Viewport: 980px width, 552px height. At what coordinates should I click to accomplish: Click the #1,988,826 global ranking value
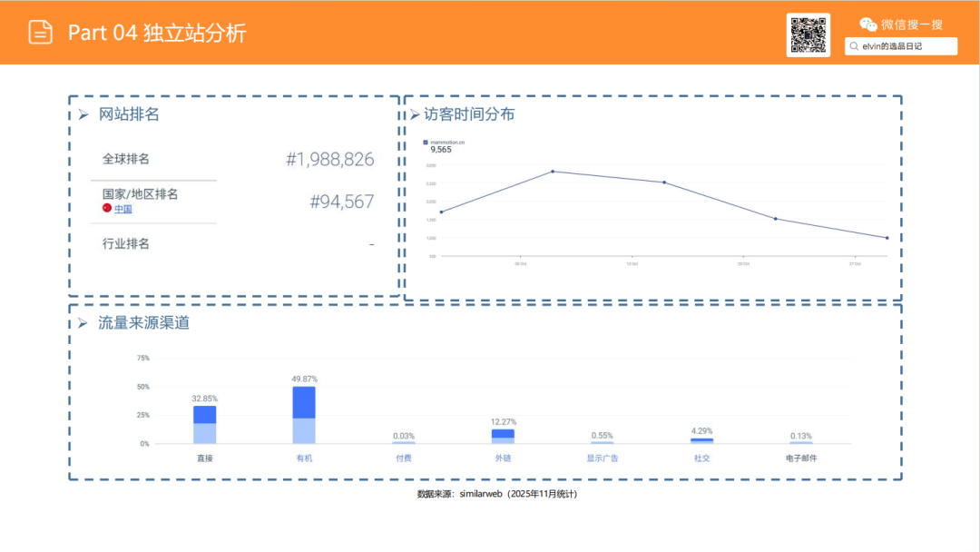328,159
